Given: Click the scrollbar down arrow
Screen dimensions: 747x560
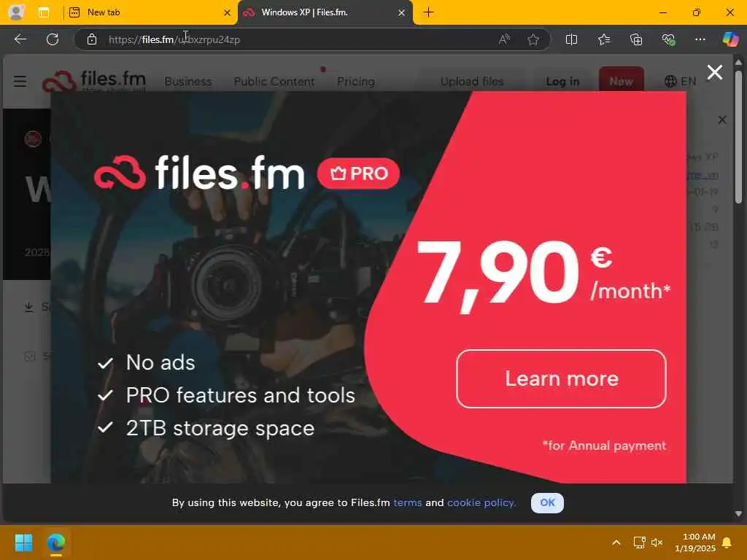Looking at the screenshot, I should (738, 513).
